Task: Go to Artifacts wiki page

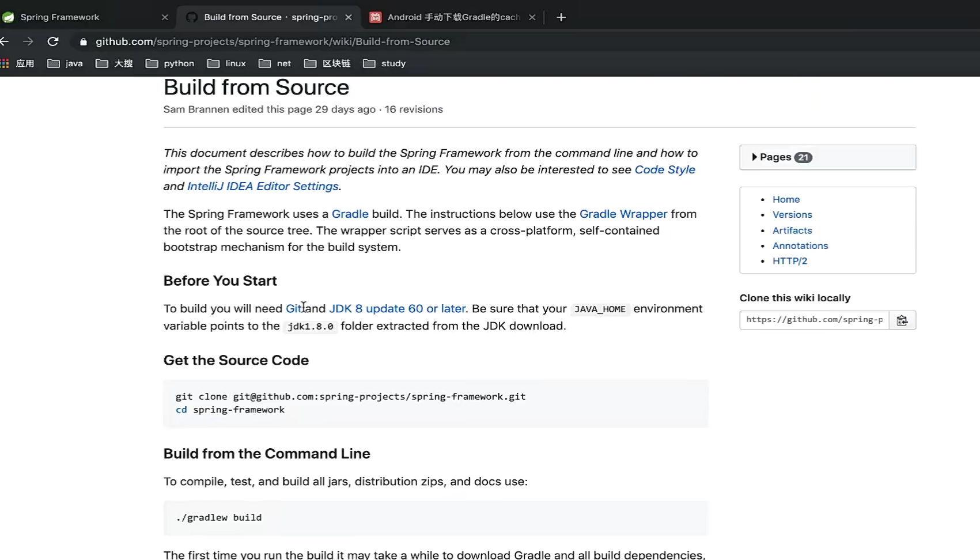Action: tap(792, 230)
